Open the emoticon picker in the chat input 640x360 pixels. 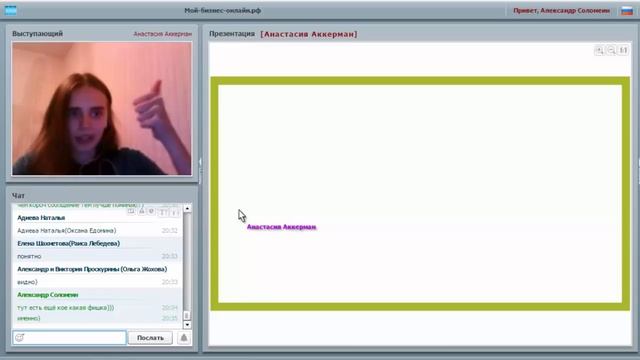tap(20, 338)
